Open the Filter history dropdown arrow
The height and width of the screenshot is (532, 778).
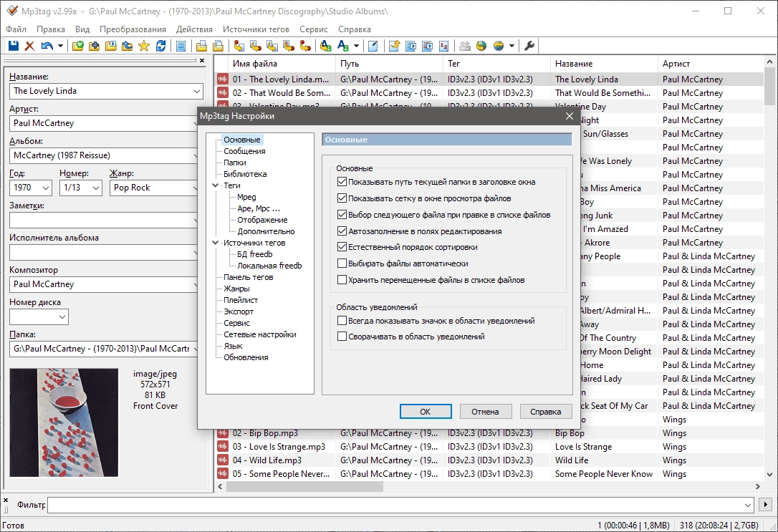tap(748, 506)
